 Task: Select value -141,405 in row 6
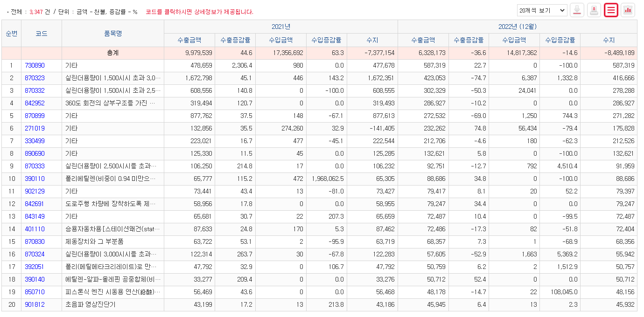click(382, 129)
